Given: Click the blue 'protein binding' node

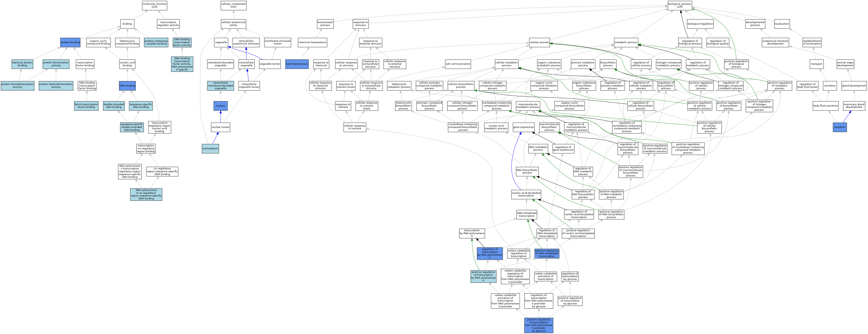Looking at the screenshot, I should [x=71, y=42].
